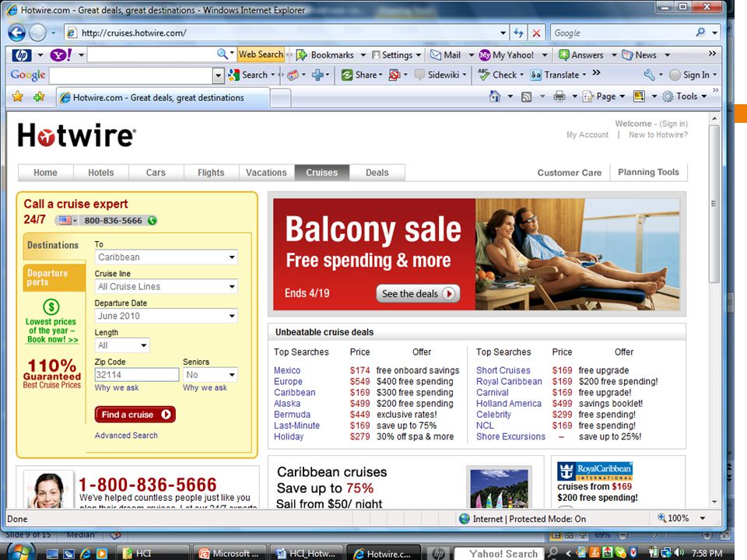Click the See the deals button
The width and height of the screenshot is (747, 560).
click(x=418, y=293)
